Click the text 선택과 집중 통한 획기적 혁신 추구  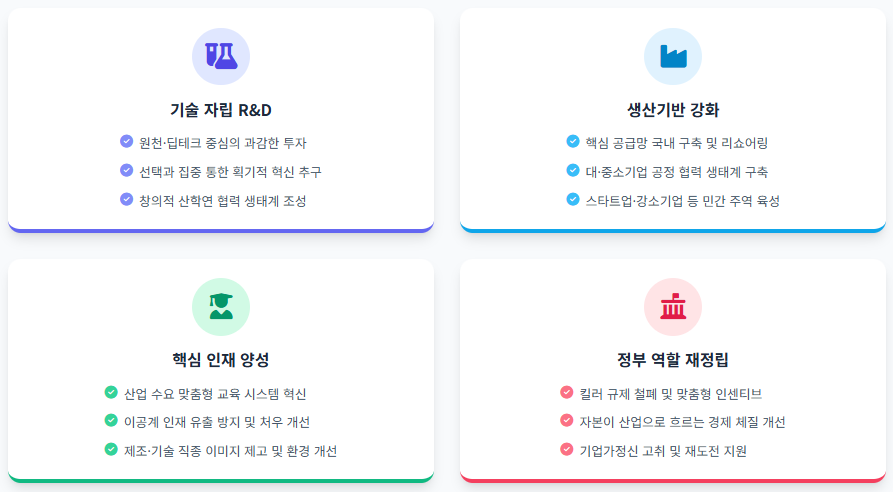tap(231, 172)
